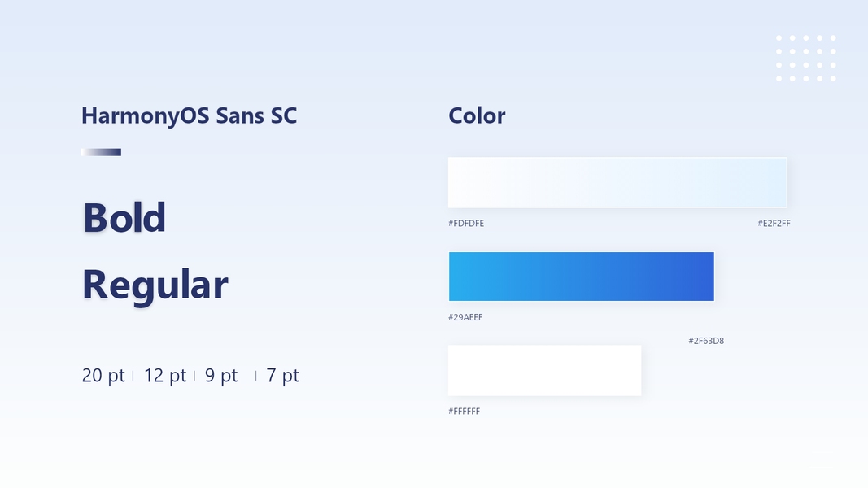868x488 pixels.
Task: Click the #FFFFFF hex code label
Action: pyautogui.click(x=464, y=412)
